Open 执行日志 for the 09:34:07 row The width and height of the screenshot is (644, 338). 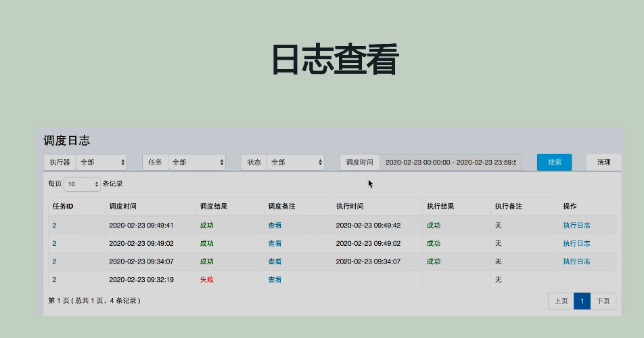tap(576, 261)
